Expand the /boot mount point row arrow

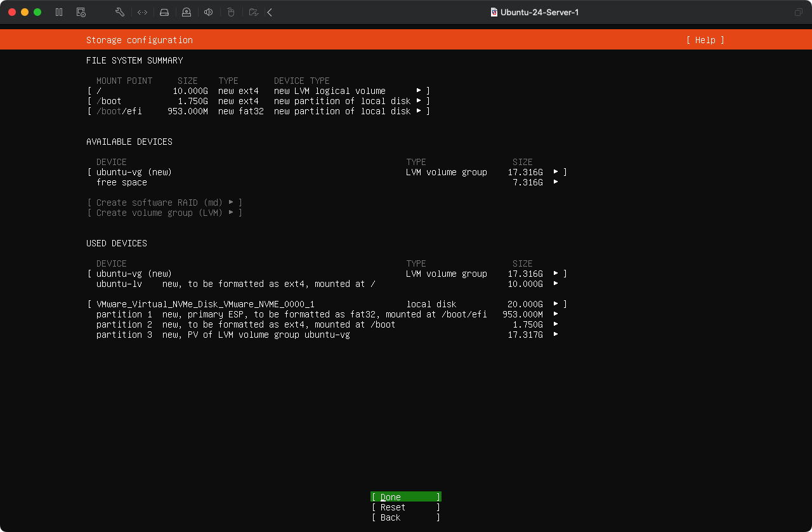[x=419, y=101]
